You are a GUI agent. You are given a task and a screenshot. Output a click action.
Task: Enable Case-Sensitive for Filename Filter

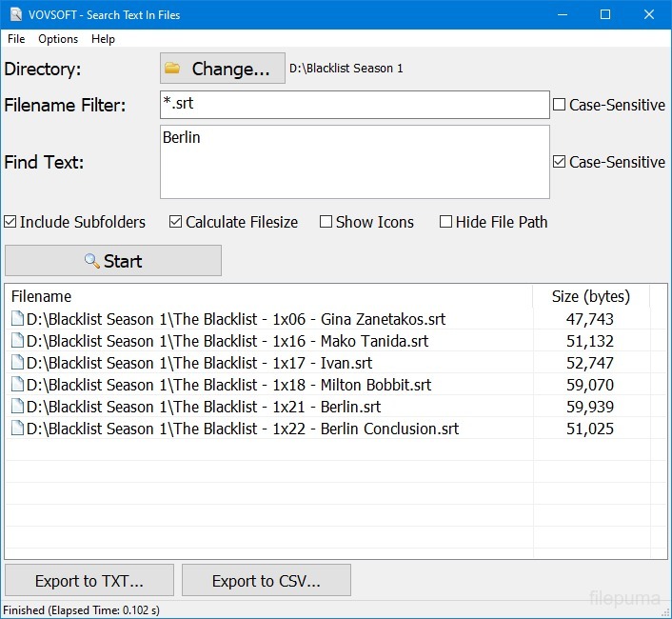(560, 105)
